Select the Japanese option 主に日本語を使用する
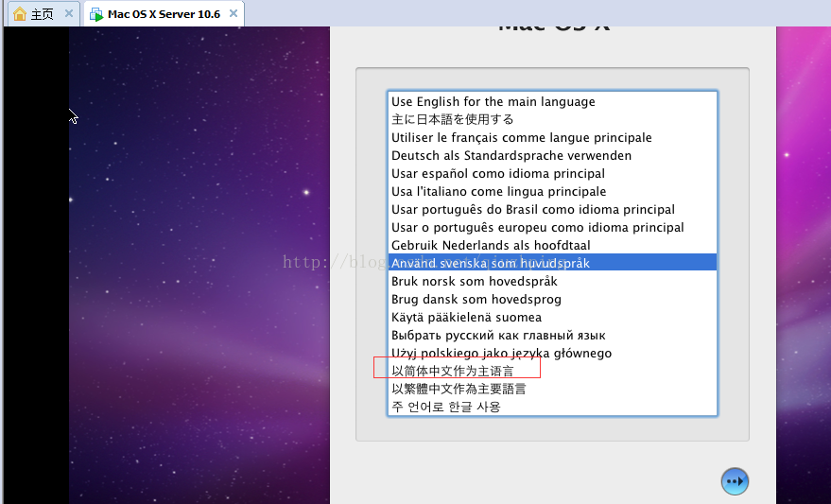 (552, 119)
